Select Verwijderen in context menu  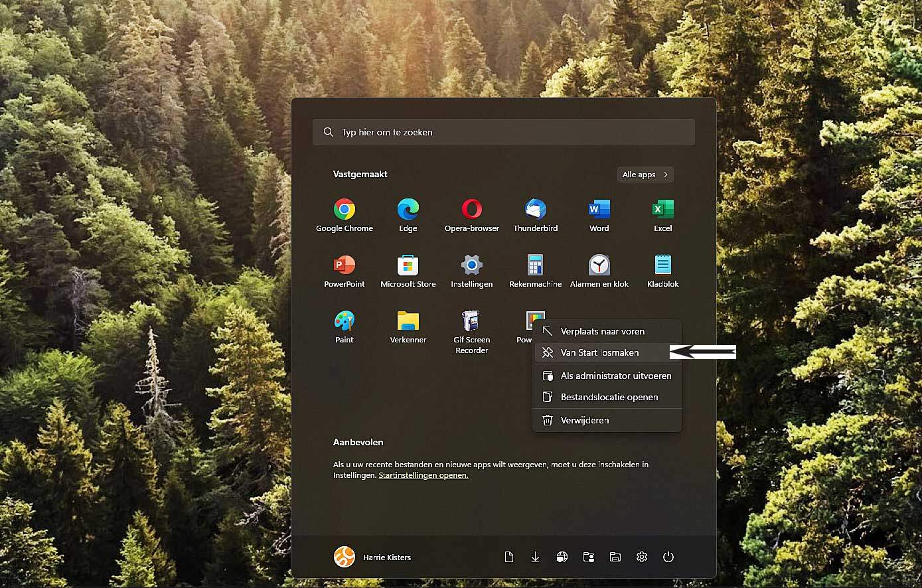607,420
